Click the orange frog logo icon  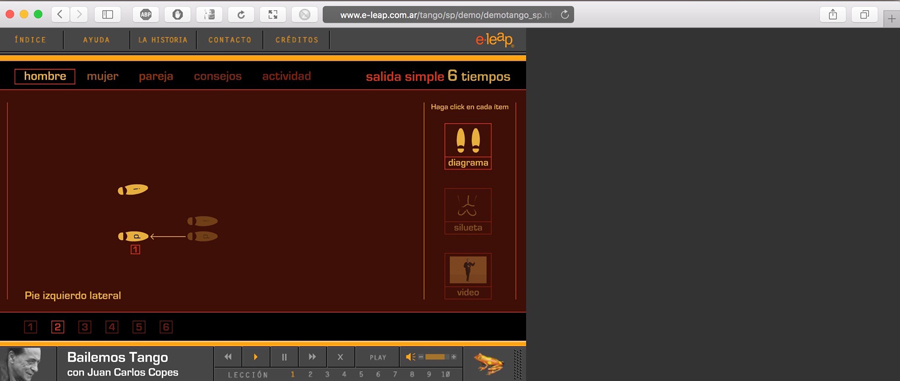[x=488, y=363]
